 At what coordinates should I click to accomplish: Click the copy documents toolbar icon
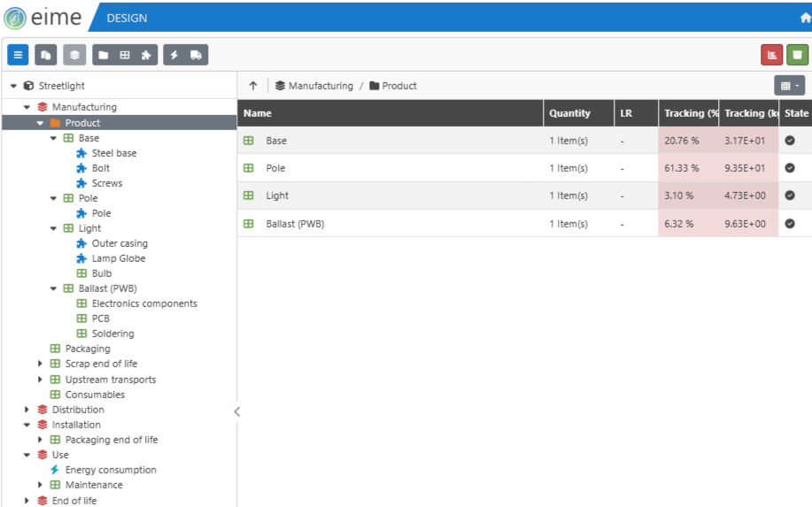point(46,55)
